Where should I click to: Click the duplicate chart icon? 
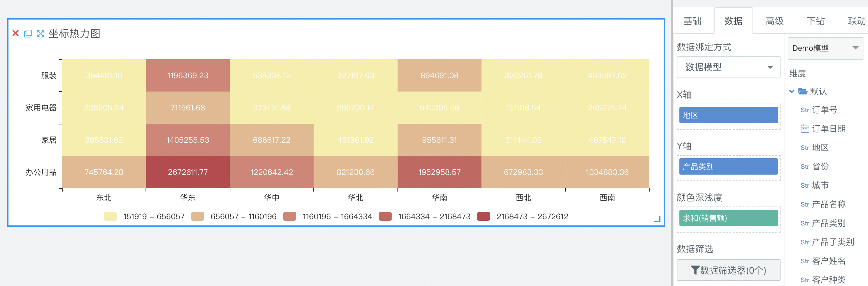click(28, 33)
